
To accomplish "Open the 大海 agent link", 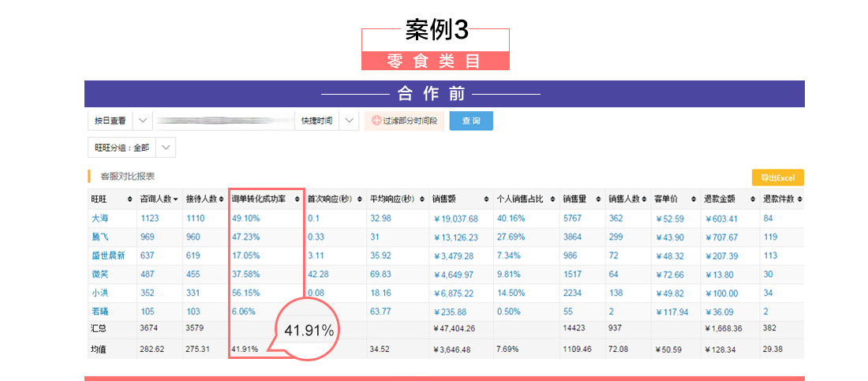I will (100, 219).
